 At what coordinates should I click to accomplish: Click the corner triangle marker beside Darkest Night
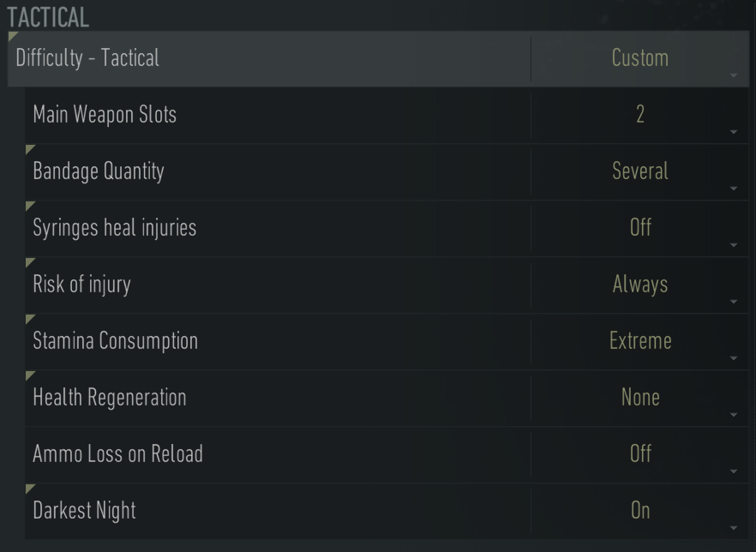pyautogui.click(x=30, y=489)
